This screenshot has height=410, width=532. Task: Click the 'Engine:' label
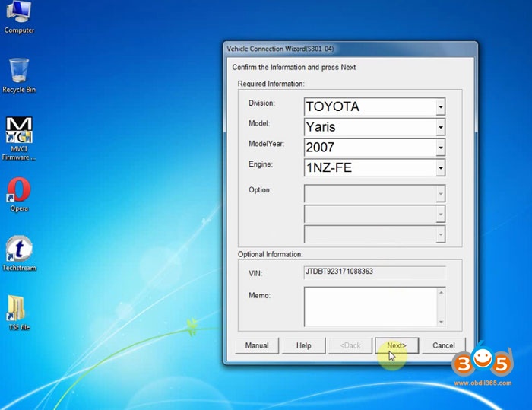pyautogui.click(x=260, y=164)
